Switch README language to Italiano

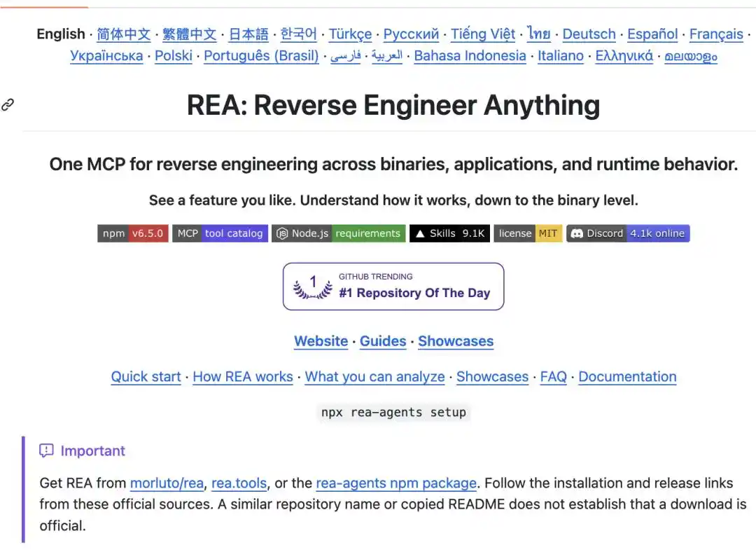coord(561,56)
